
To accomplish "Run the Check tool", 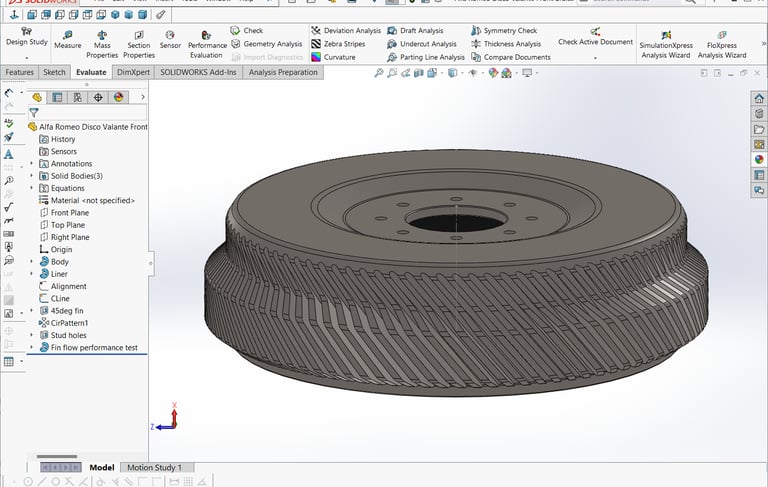I will (247, 30).
